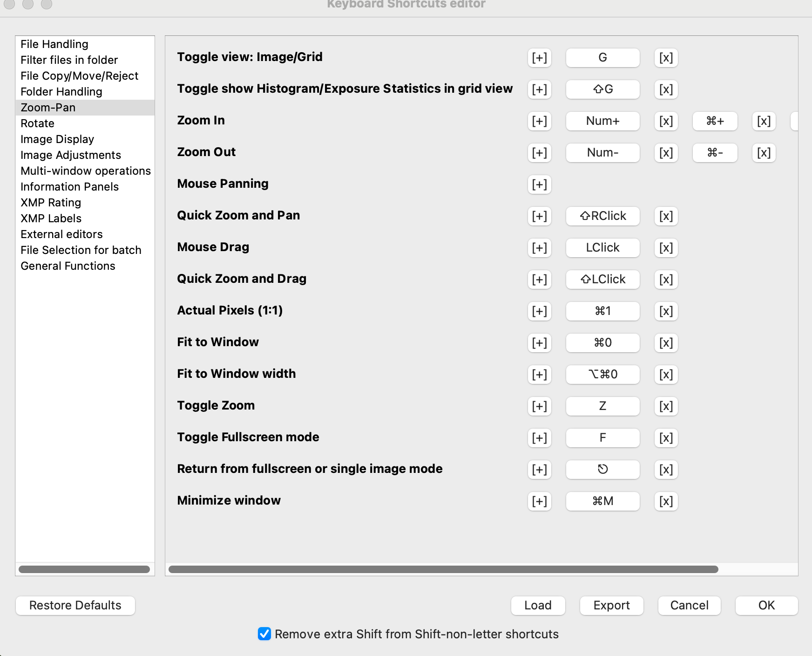Add a shortcut for Toggle Fullscreen mode
The image size is (812, 656).
[539, 438]
